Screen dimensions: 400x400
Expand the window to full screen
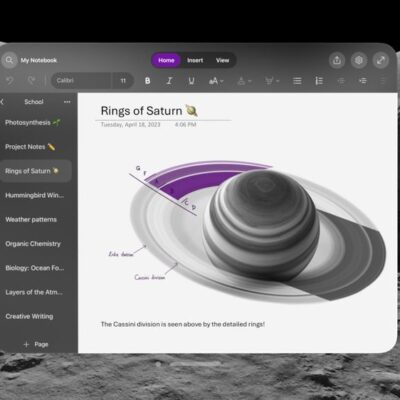(381, 60)
